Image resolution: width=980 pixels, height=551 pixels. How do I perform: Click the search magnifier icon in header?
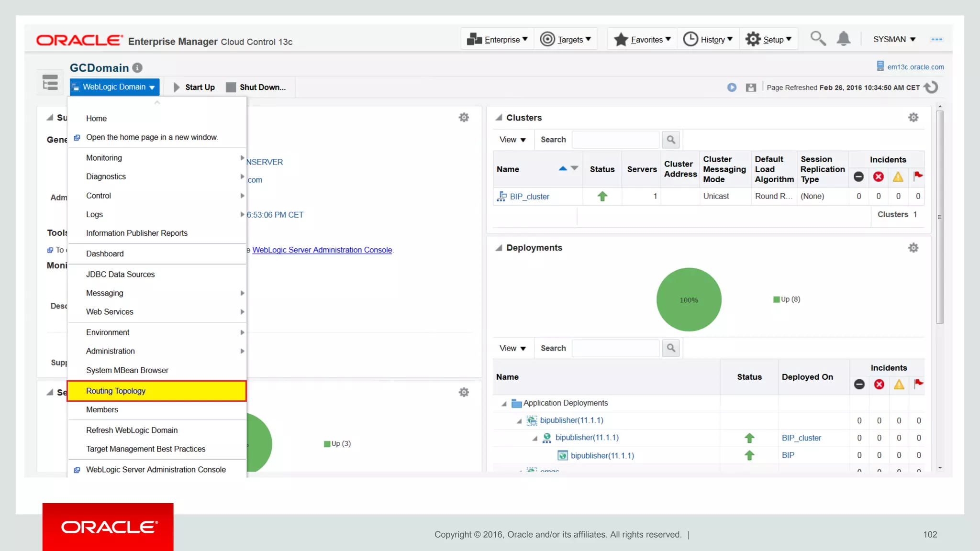point(818,39)
